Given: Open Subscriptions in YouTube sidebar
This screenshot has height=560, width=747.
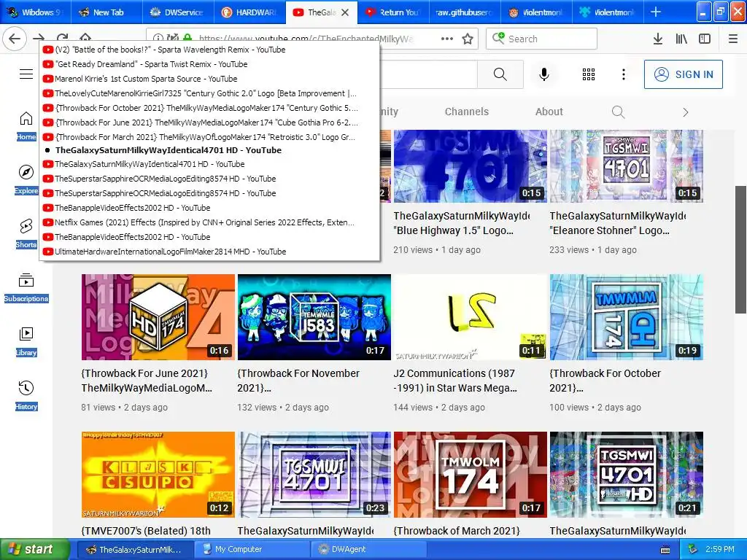Looking at the screenshot, I should point(26,287).
